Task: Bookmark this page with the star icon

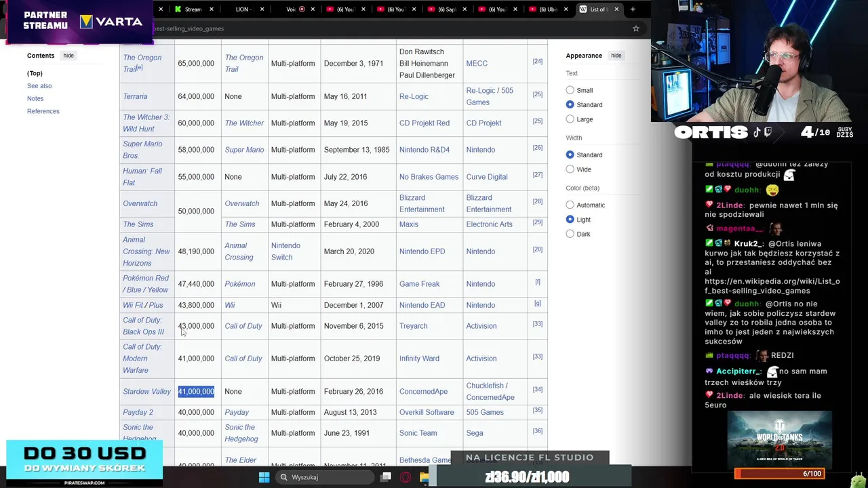Action: click(635, 28)
